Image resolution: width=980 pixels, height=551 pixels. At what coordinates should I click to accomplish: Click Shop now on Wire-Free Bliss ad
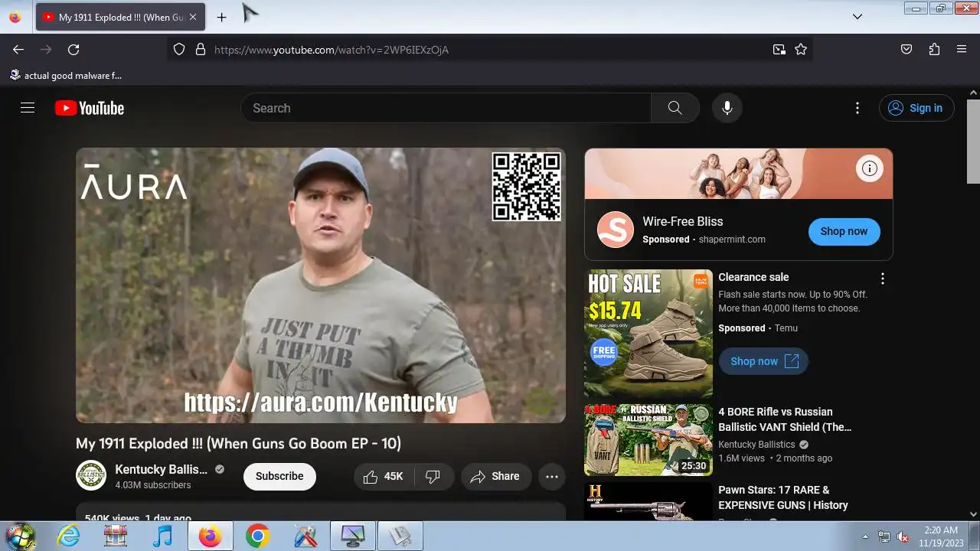click(844, 231)
